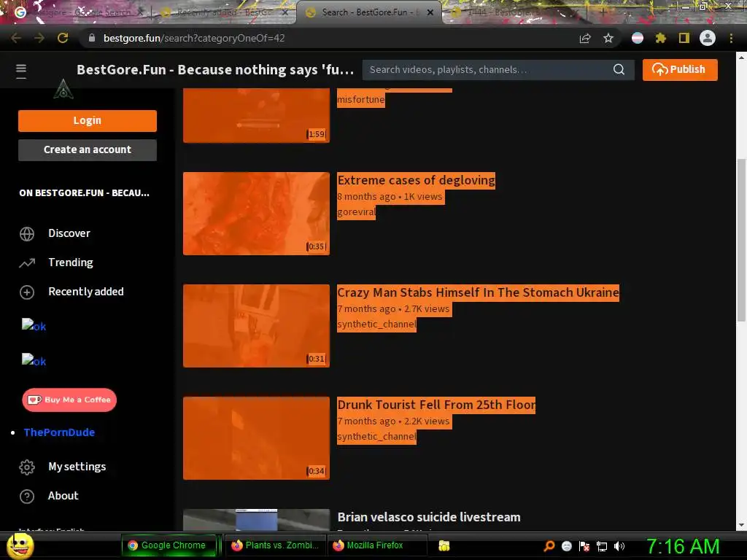Open Crazy Man Stabs Himself video title
Image resolution: width=747 pixels, height=560 pixels.
point(478,292)
